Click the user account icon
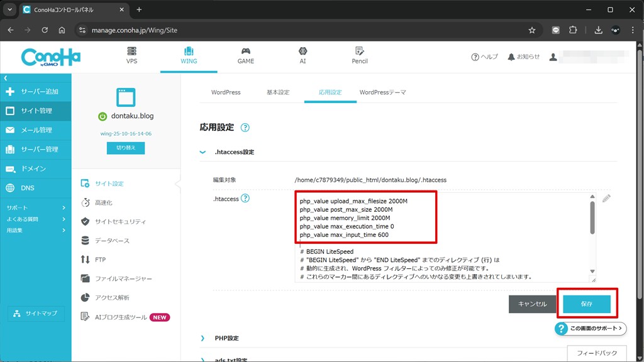Viewport: 644px width, 362px height. pyautogui.click(x=553, y=57)
